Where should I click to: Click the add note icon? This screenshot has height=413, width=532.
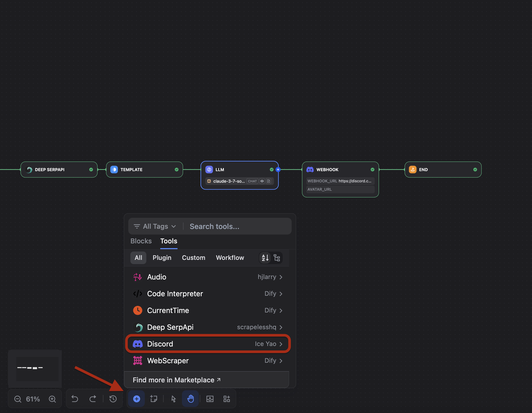[x=154, y=398]
